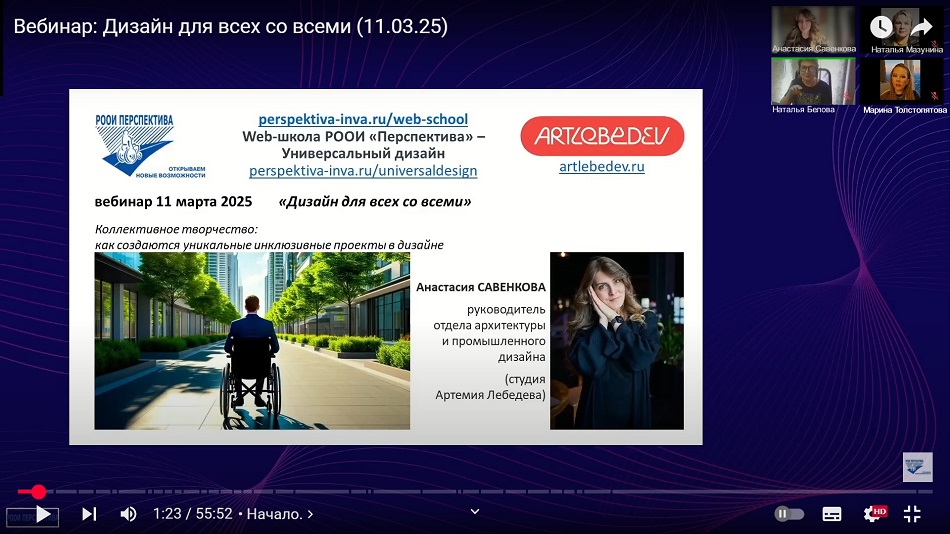The image size is (950, 534).
Task: Mute the video volume speaker icon
Action: 129,514
